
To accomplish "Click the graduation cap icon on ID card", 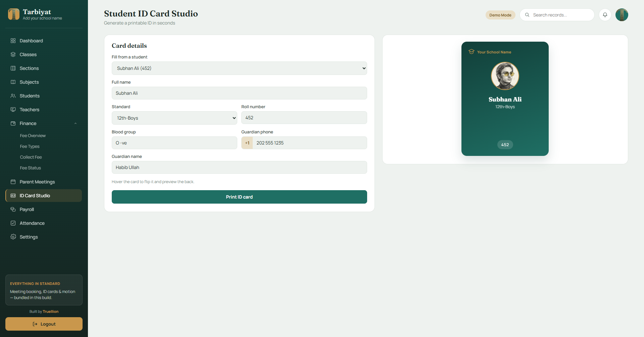I will click(472, 52).
